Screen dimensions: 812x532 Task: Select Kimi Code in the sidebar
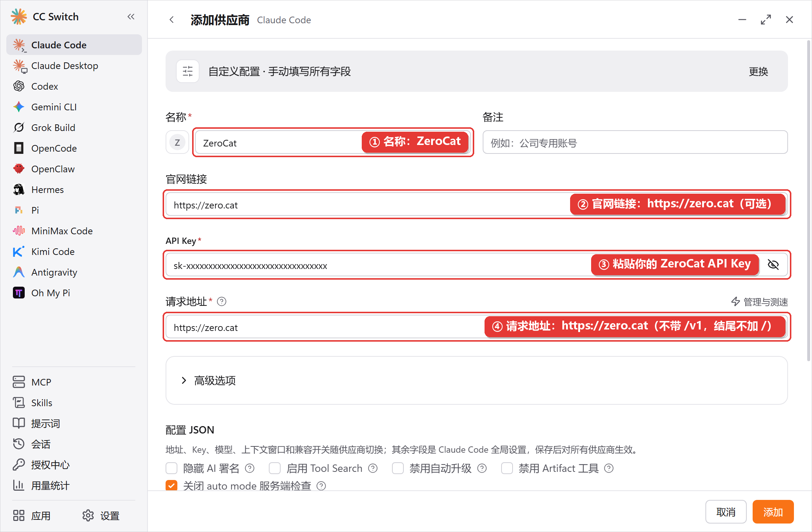pyautogui.click(x=74, y=252)
